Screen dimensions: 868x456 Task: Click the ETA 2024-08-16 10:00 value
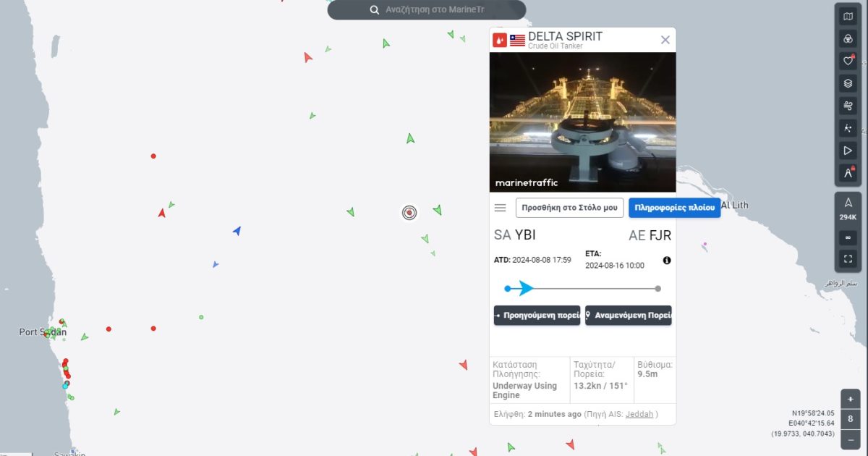coord(615,266)
